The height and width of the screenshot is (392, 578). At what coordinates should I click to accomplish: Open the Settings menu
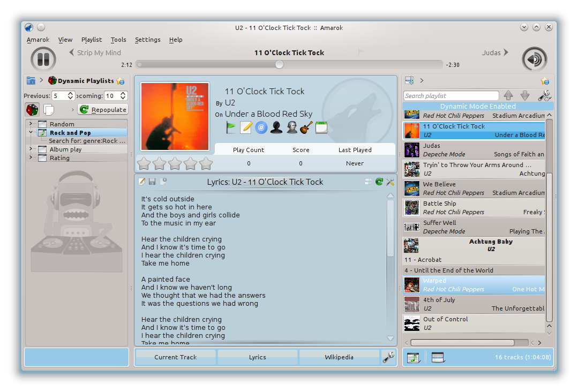[x=147, y=40]
